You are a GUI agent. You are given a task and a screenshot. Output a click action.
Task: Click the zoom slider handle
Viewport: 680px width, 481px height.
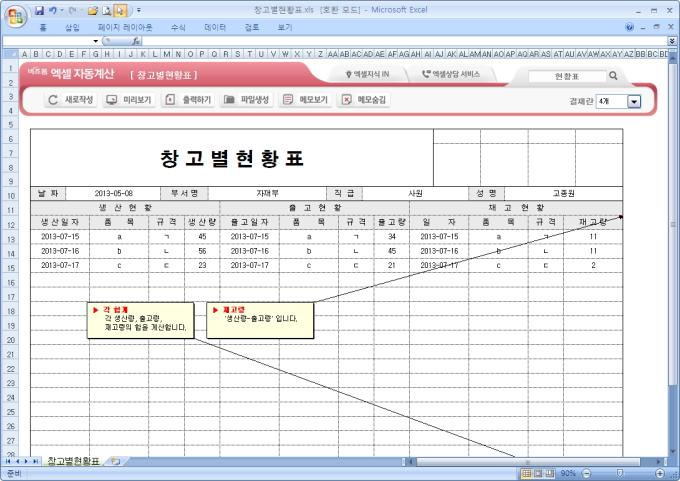[620, 473]
